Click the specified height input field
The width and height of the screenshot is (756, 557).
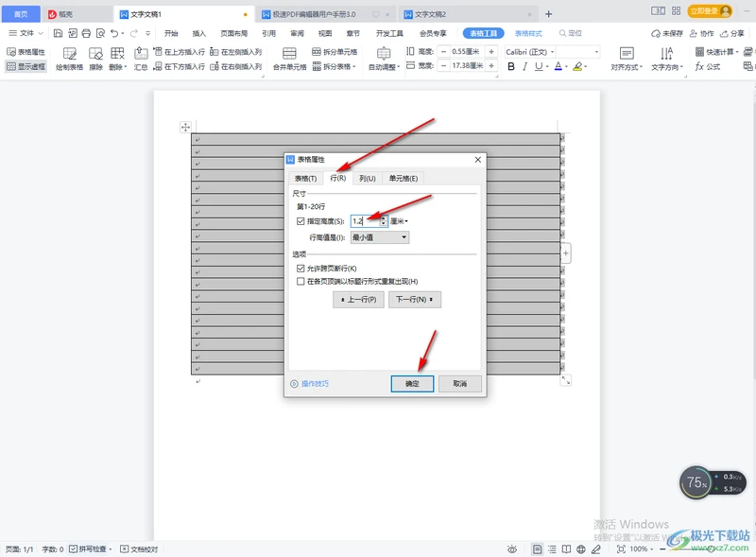(x=365, y=221)
